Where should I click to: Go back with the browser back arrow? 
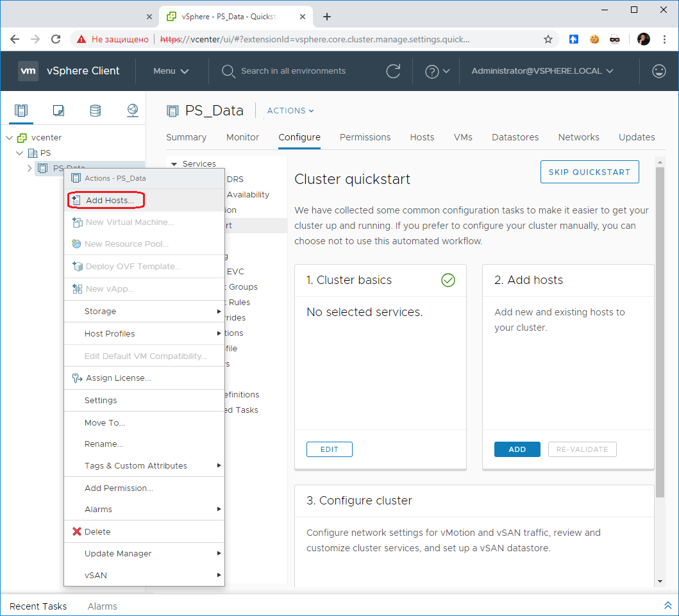tap(15, 39)
